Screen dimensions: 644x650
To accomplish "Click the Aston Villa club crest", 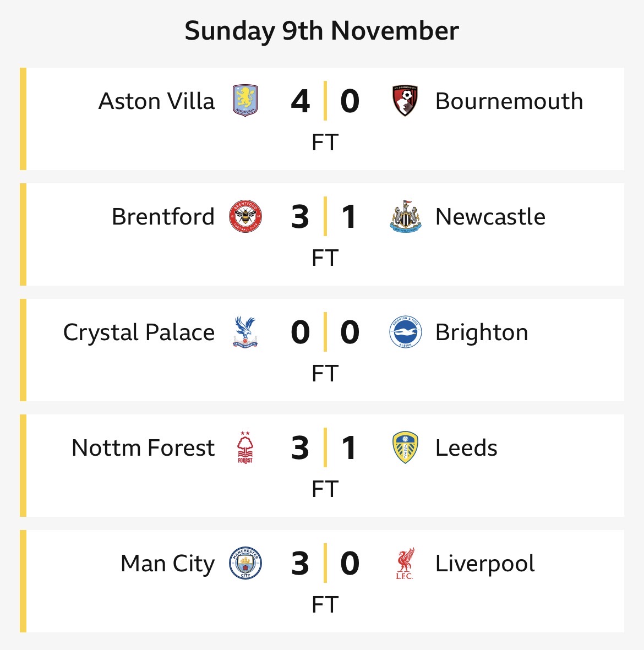I will click(x=245, y=101).
